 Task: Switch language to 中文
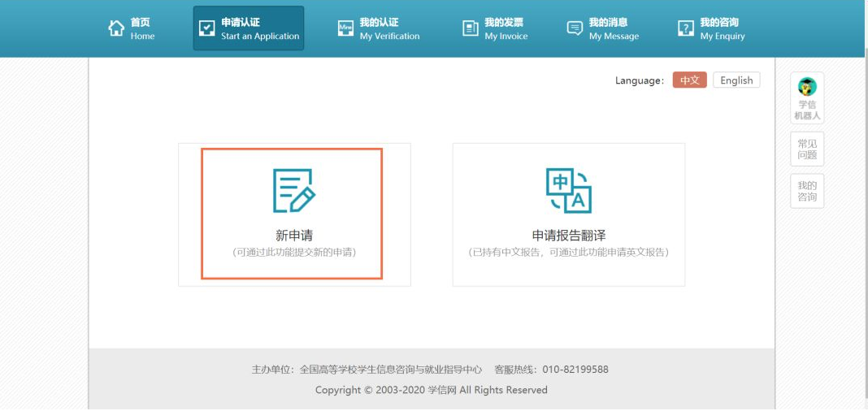(x=690, y=80)
